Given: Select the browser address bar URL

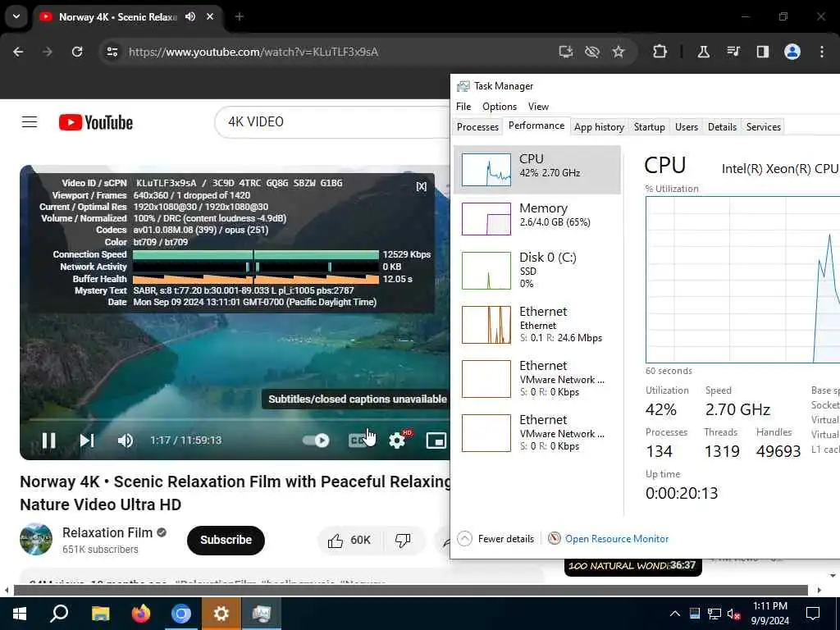Looking at the screenshot, I should tap(253, 52).
